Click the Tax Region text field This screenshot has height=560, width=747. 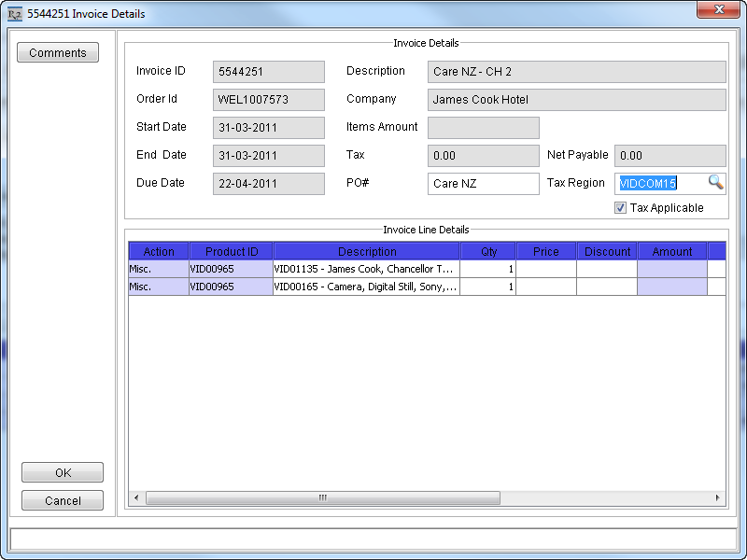click(x=658, y=184)
